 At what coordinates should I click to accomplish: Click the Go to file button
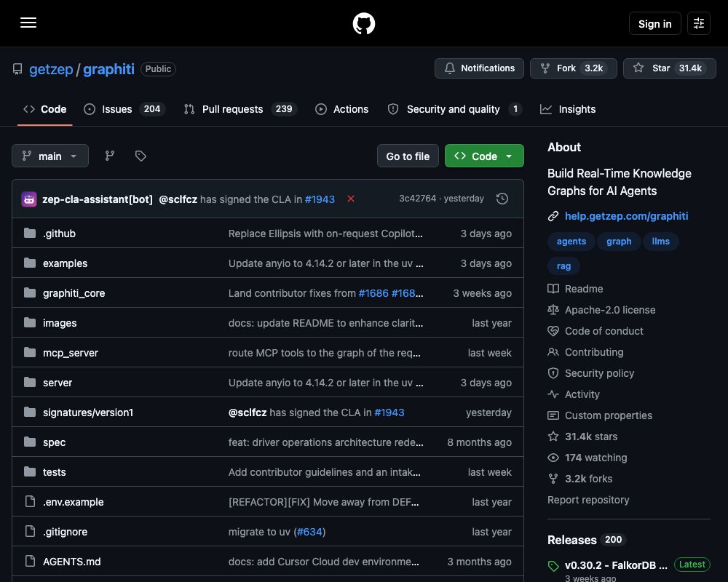point(408,156)
